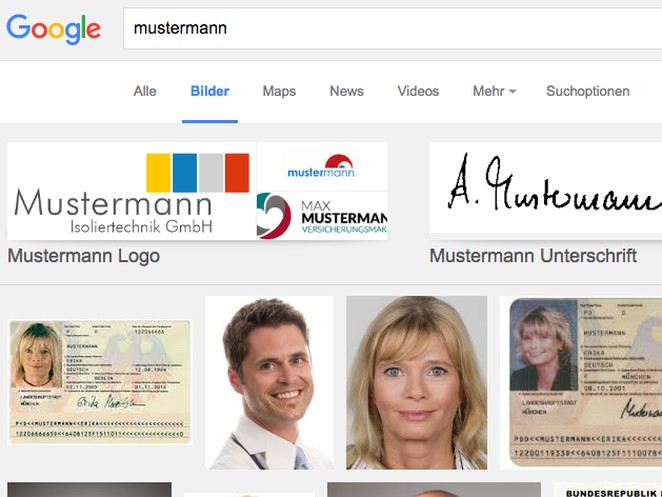Focus the search field containing "mustermann"
Image resolution: width=662 pixels, height=497 pixels.
390,28
